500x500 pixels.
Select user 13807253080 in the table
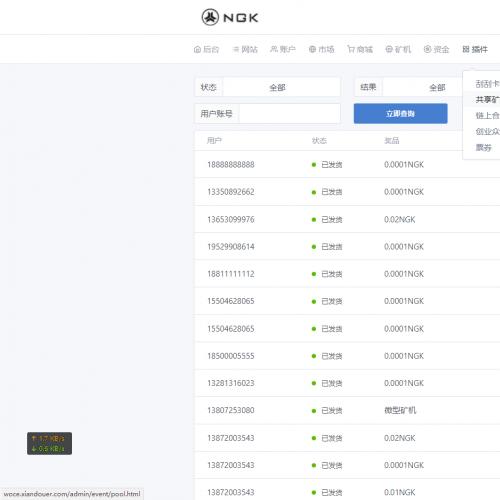point(231,410)
